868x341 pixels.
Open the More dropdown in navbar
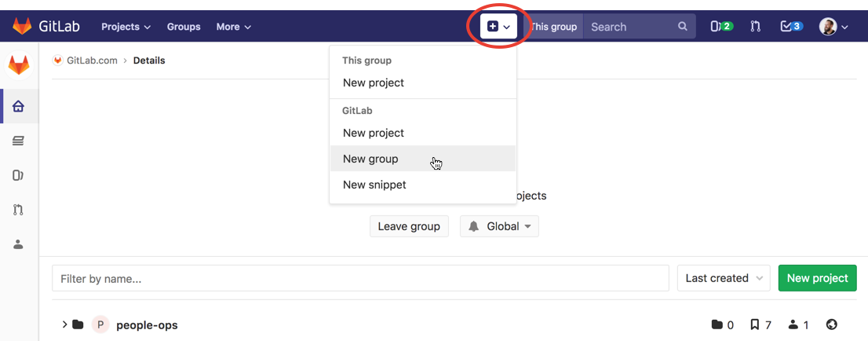pos(233,26)
